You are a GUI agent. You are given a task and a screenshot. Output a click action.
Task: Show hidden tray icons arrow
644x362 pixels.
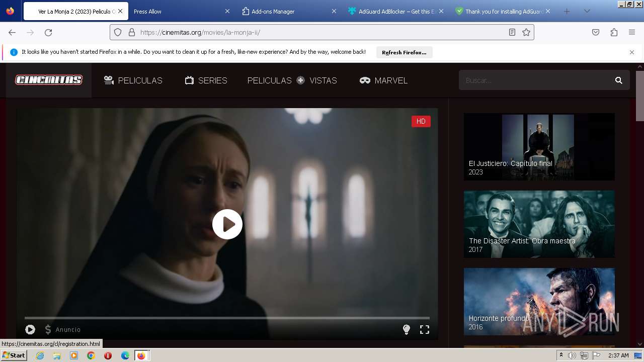(x=561, y=355)
